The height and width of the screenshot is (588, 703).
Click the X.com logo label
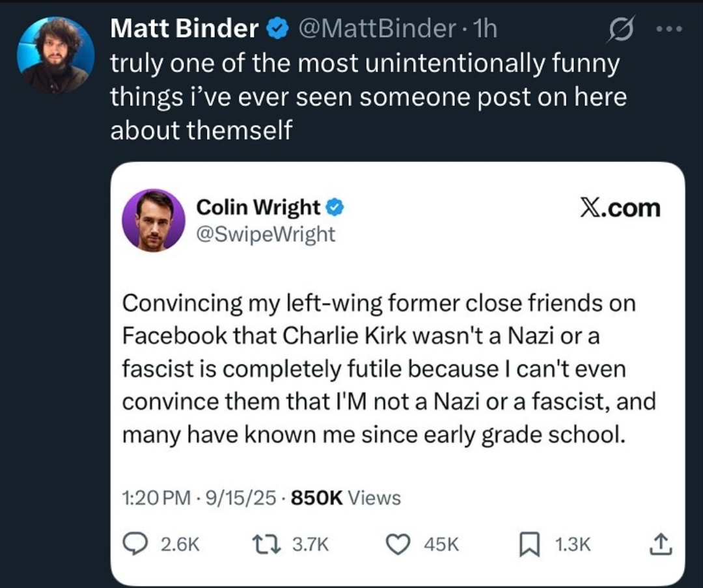point(620,208)
